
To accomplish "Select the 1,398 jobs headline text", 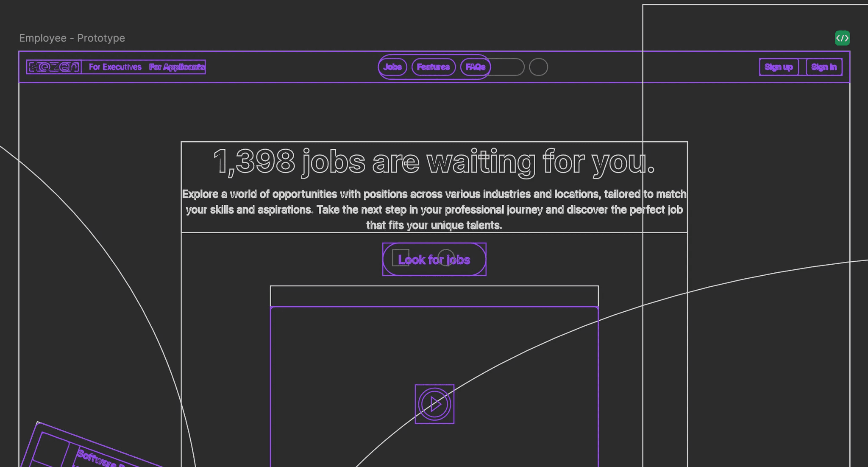I will (x=434, y=162).
